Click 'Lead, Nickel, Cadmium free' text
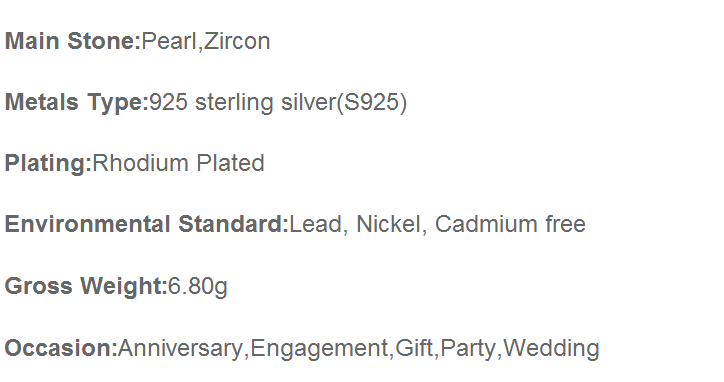This screenshot has width=724, height=382. point(438,224)
